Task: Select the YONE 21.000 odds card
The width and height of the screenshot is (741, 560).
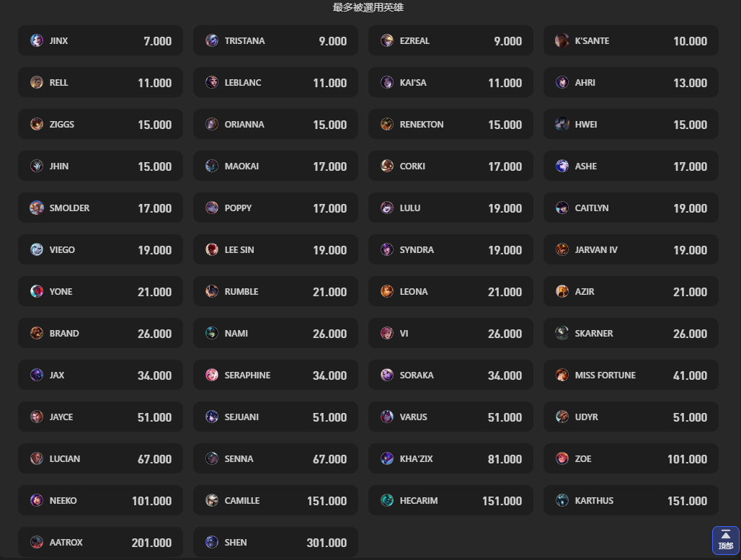Action: tap(100, 292)
